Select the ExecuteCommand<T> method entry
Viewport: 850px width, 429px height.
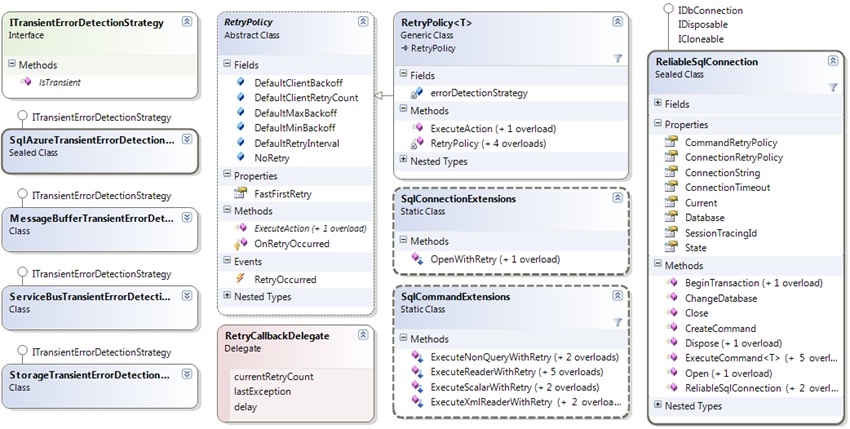click(762, 357)
